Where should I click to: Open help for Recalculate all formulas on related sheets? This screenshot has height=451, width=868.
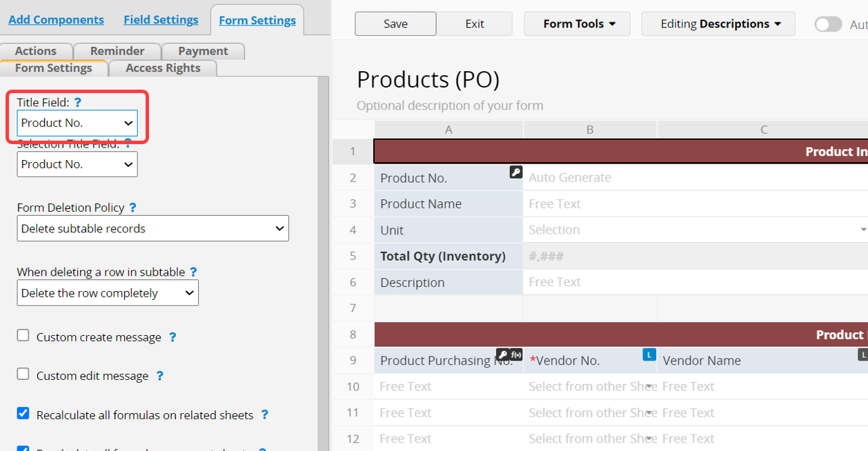pyautogui.click(x=264, y=414)
